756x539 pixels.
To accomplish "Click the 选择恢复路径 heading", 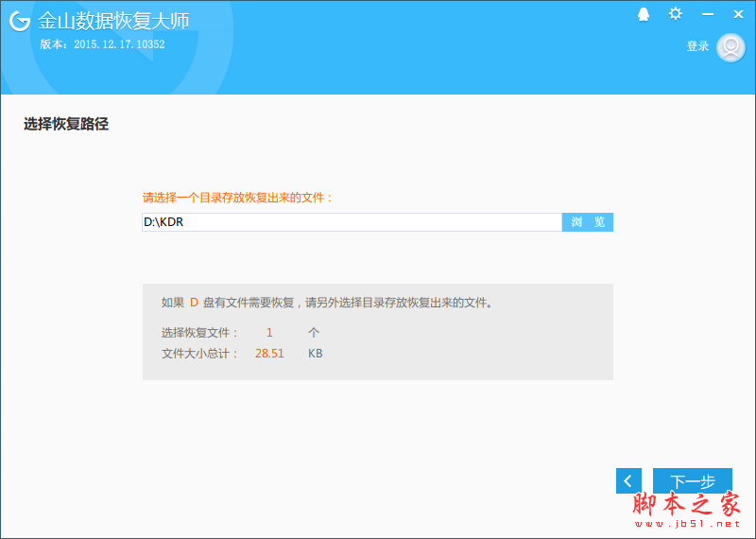I will [x=66, y=124].
